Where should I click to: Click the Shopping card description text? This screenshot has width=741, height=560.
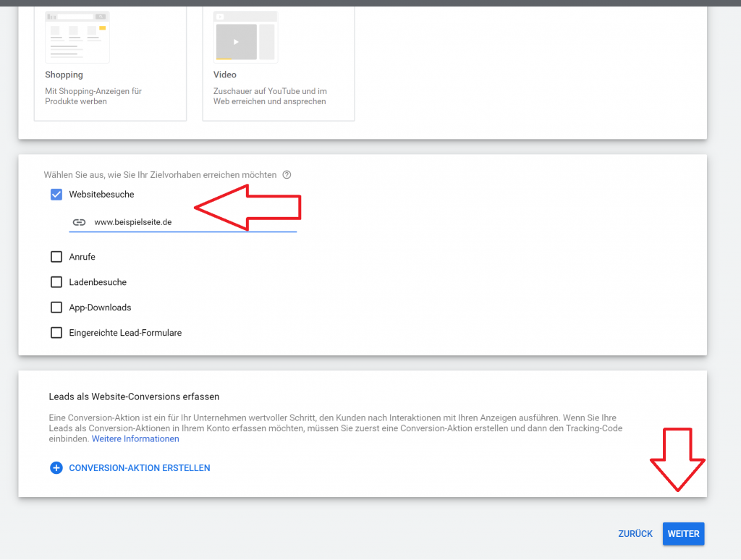point(93,96)
